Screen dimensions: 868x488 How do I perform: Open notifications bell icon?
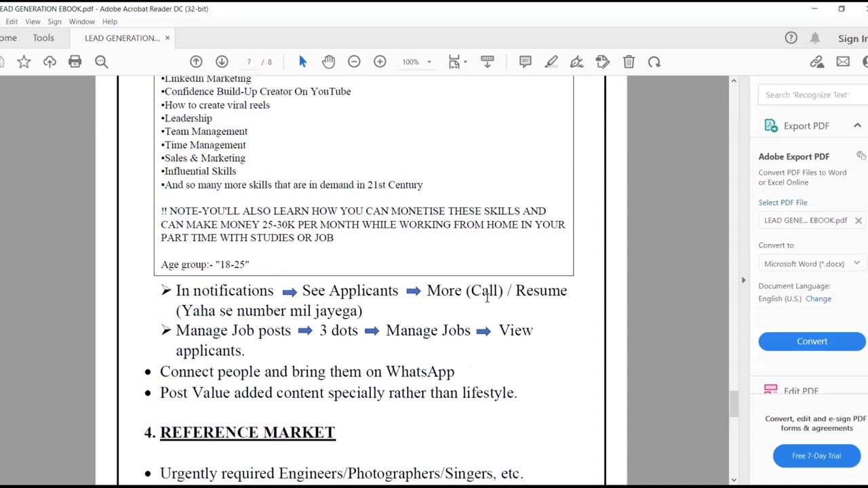coord(815,38)
